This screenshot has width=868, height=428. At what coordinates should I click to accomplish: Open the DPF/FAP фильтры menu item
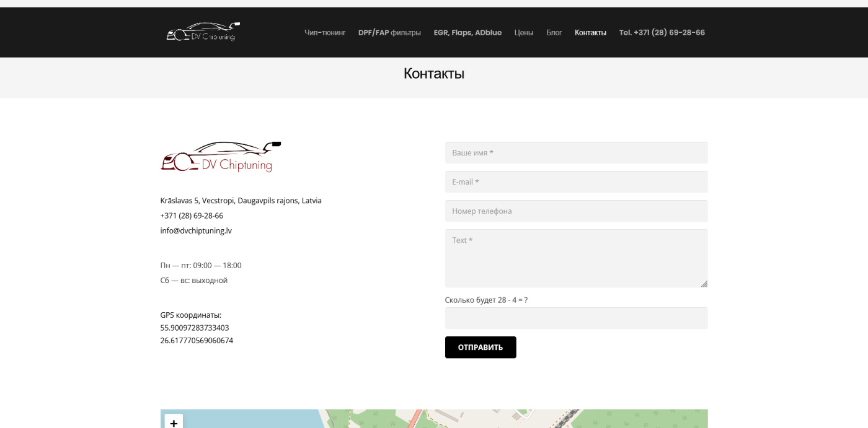point(389,33)
